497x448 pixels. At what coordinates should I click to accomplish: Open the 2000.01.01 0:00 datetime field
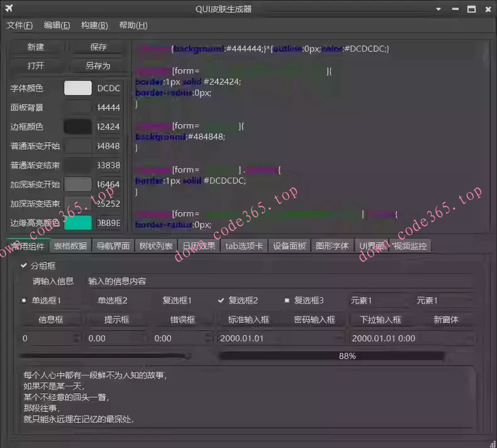[412, 339]
